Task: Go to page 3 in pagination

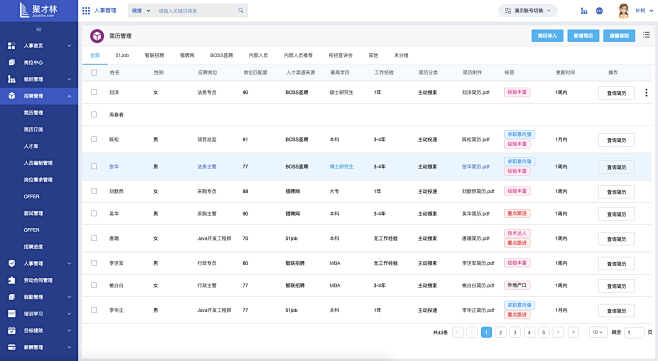Action: [x=515, y=332]
